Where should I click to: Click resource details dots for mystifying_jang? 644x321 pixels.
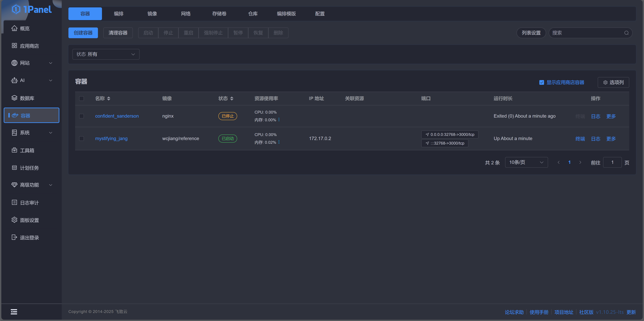pos(279,142)
